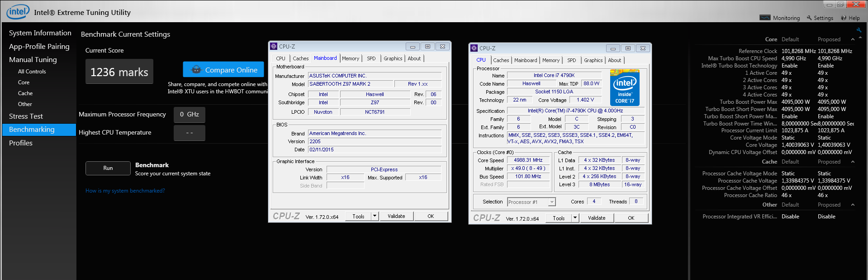Open Profiles section
The image size is (868, 280).
click(x=21, y=143)
